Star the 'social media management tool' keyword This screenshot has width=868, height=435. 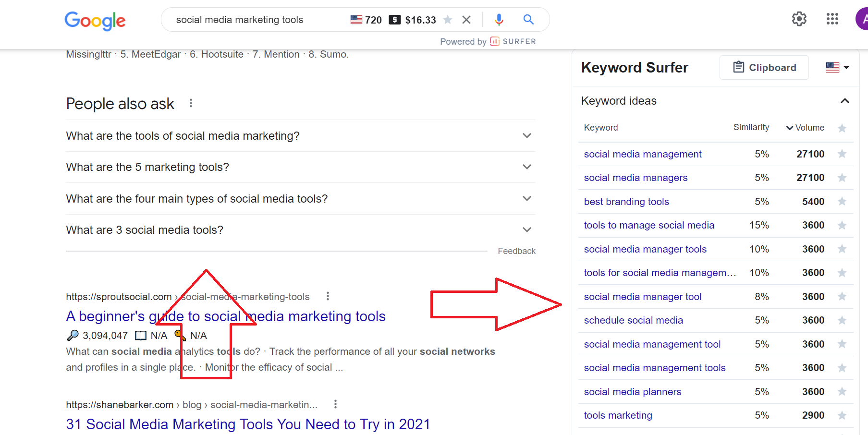[842, 344]
